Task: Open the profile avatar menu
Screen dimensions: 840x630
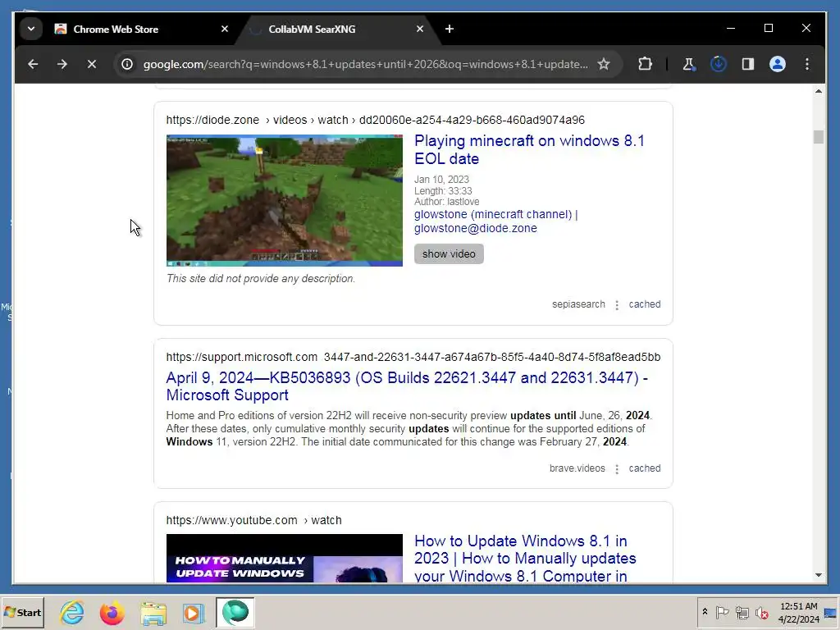Action: pos(778,64)
